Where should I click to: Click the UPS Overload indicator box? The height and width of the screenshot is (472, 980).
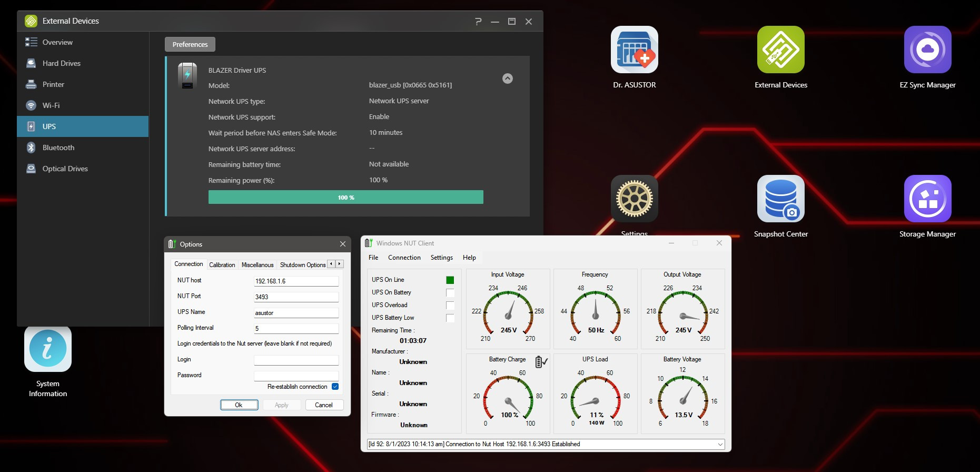click(450, 306)
